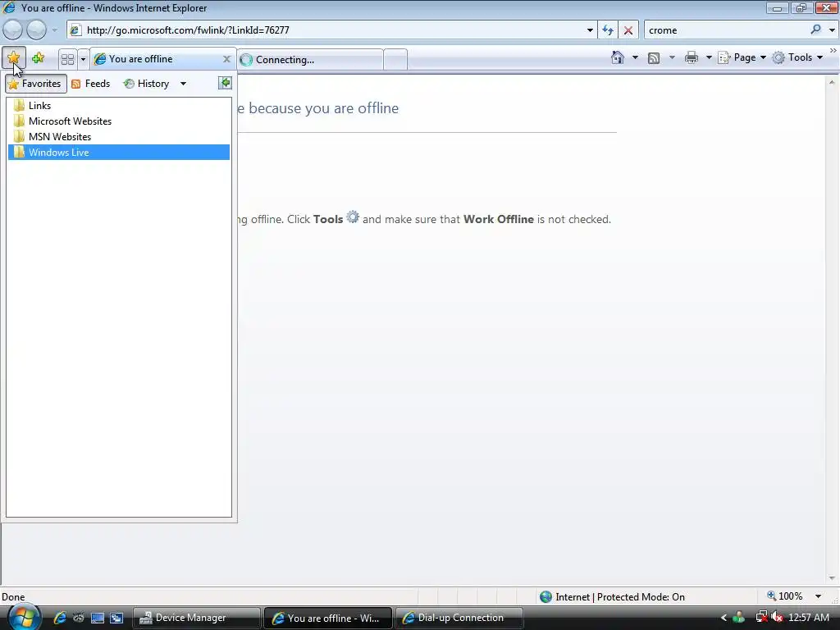Open the History sort dropdown arrow
840x630 pixels.
183,84
